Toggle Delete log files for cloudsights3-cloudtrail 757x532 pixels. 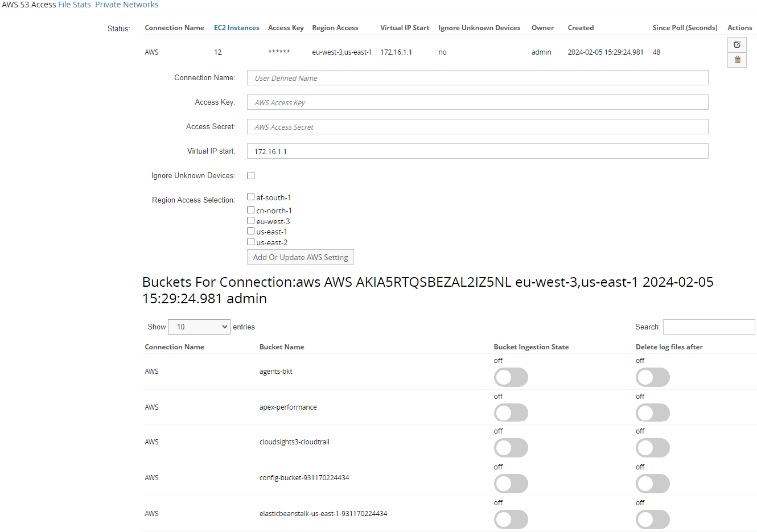pos(653,448)
